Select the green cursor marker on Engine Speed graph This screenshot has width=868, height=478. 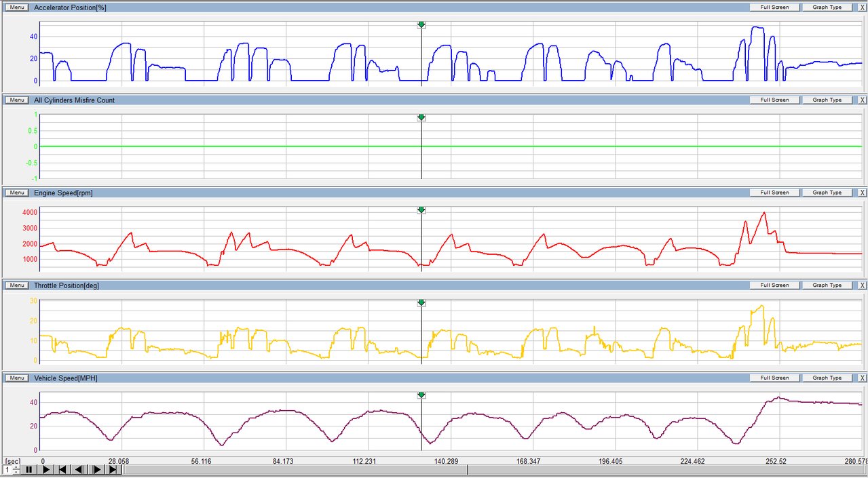coord(421,211)
